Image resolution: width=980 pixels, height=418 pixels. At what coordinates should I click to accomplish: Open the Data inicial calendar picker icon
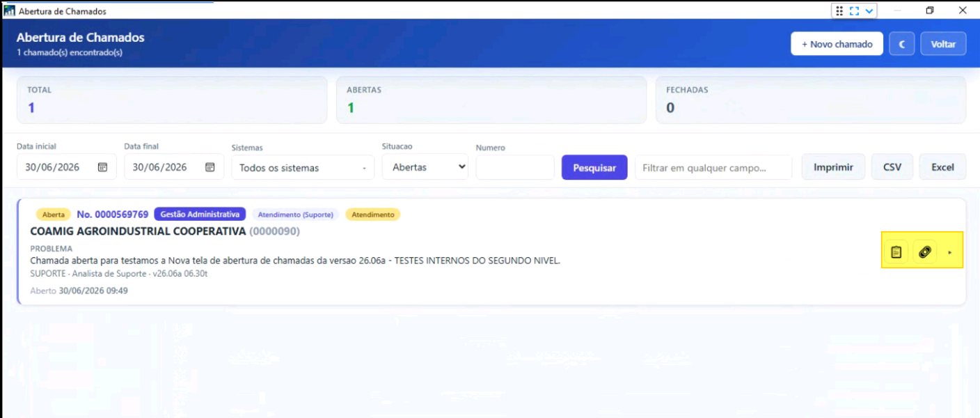click(x=102, y=167)
